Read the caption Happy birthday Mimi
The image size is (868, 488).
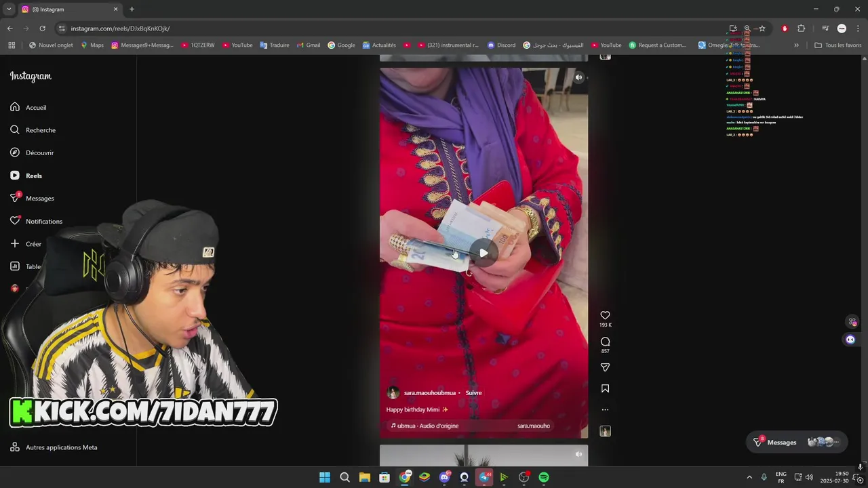coord(417,409)
